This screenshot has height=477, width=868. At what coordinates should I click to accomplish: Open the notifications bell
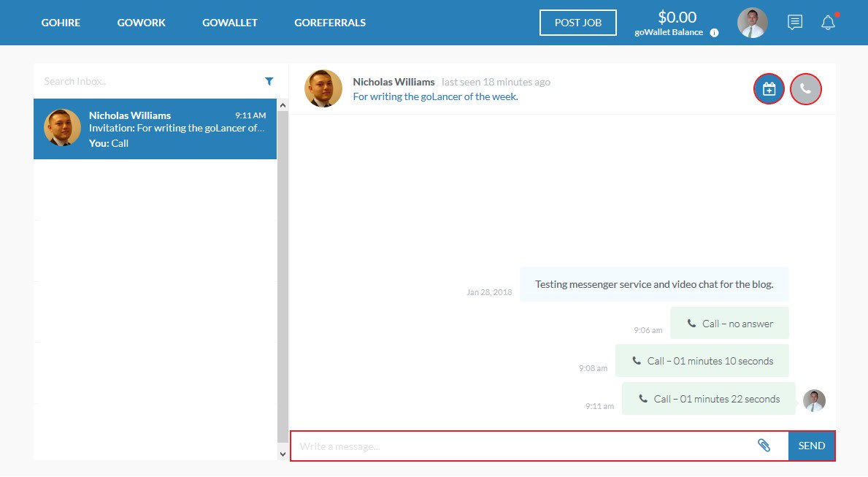tap(828, 23)
